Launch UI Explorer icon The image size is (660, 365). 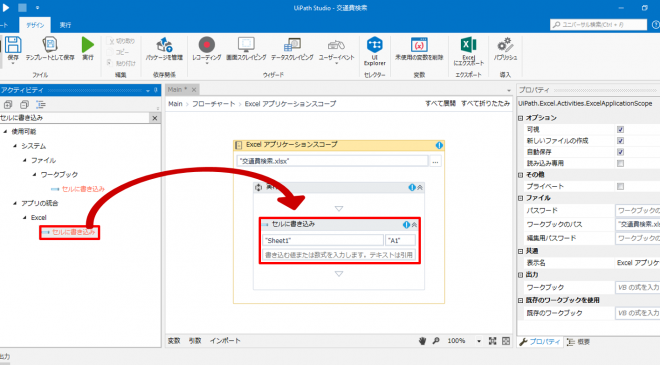click(x=375, y=45)
